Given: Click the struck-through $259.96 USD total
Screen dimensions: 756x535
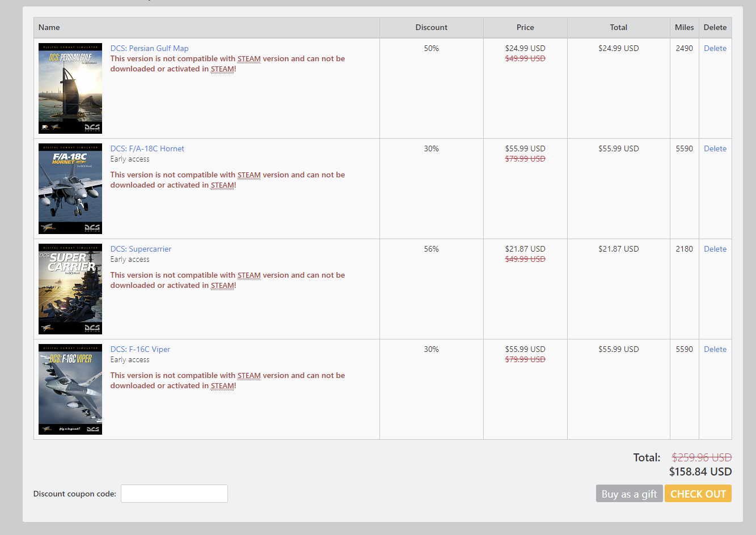Looking at the screenshot, I should pyautogui.click(x=702, y=457).
